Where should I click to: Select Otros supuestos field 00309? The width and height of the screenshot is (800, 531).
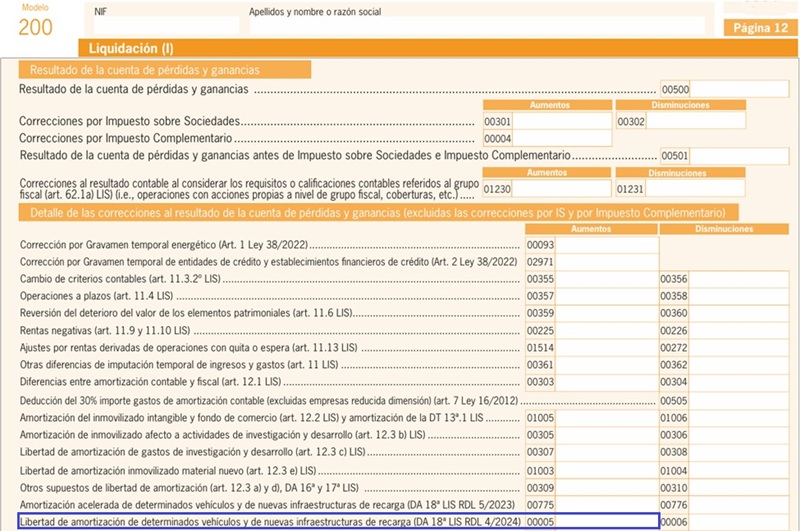click(x=607, y=488)
